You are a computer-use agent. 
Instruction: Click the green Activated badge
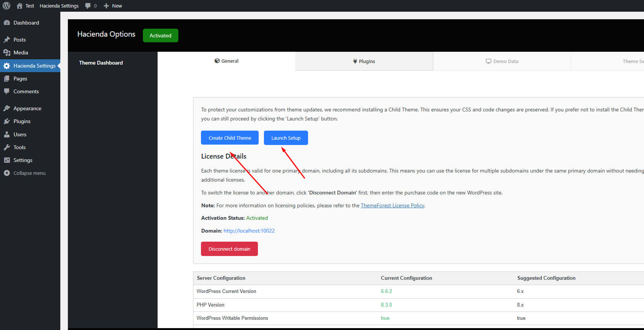161,35
